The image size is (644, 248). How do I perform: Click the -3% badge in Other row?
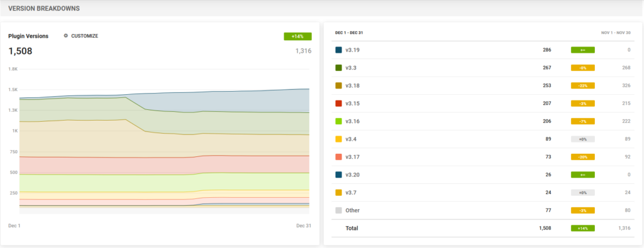583,210
